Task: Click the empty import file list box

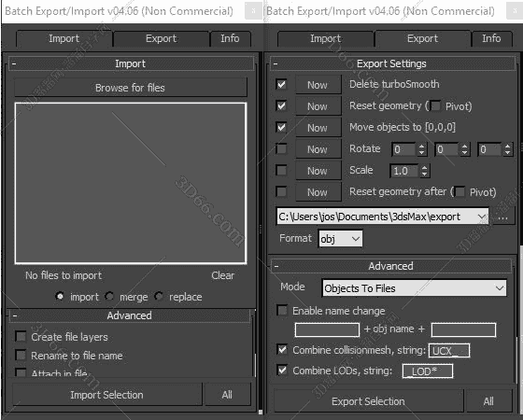Action: point(131,183)
